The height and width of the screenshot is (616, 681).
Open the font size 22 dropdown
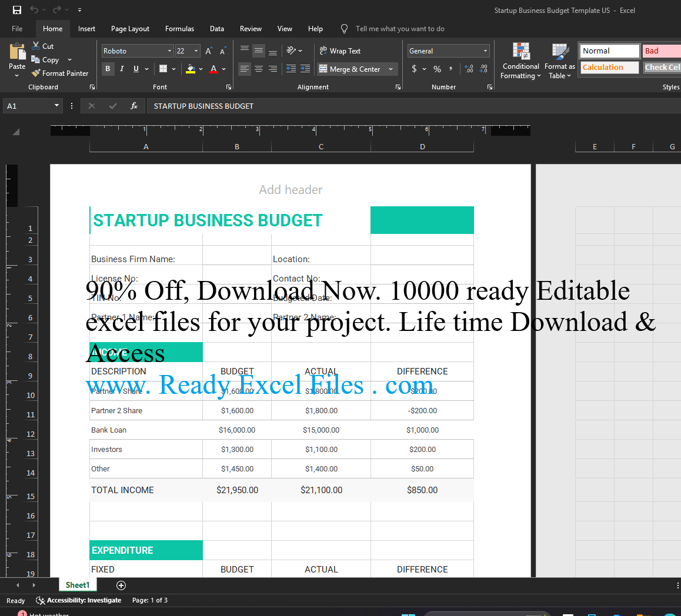[x=196, y=51]
